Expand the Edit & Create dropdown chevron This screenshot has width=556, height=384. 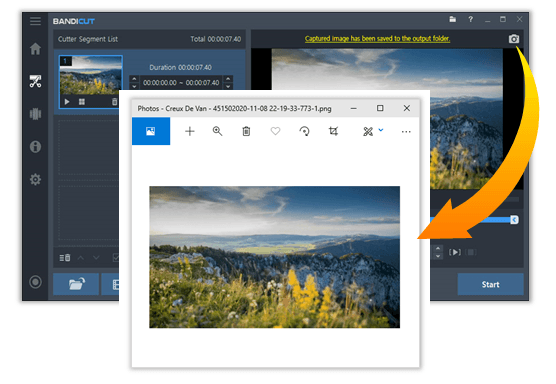381,130
